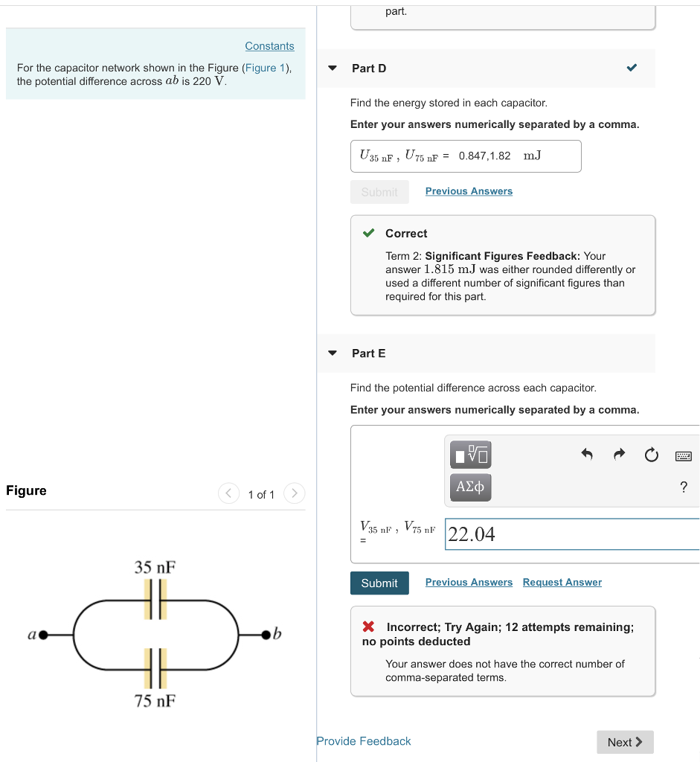Open the Constants reference page
The height and width of the screenshot is (762, 700).
(x=269, y=45)
